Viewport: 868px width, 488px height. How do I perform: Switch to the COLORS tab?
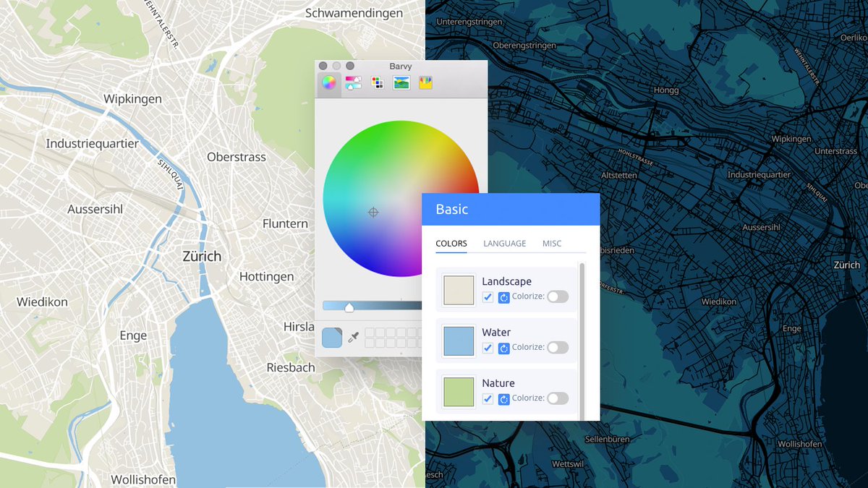coord(451,244)
